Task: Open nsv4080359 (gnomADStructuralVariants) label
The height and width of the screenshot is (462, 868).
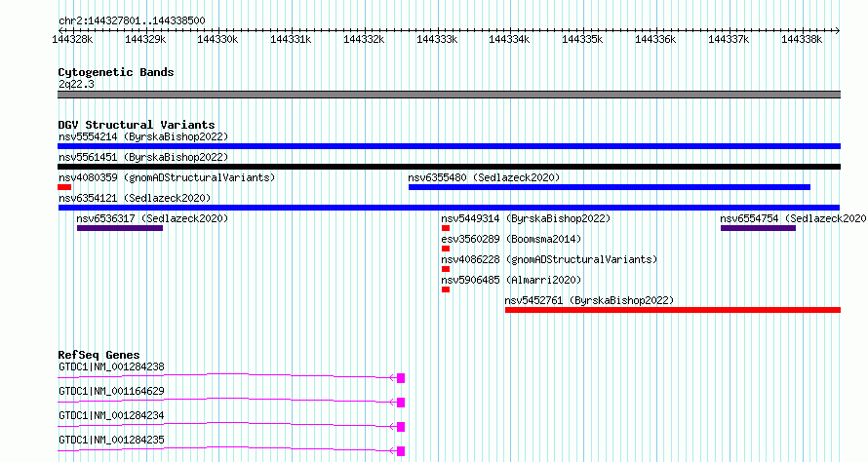Action: pos(167,177)
